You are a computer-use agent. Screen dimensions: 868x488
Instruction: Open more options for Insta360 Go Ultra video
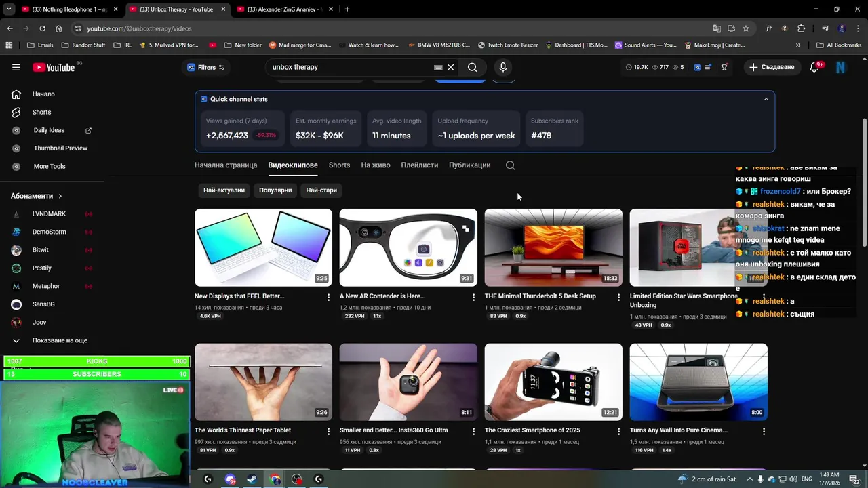(x=474, y=432)
